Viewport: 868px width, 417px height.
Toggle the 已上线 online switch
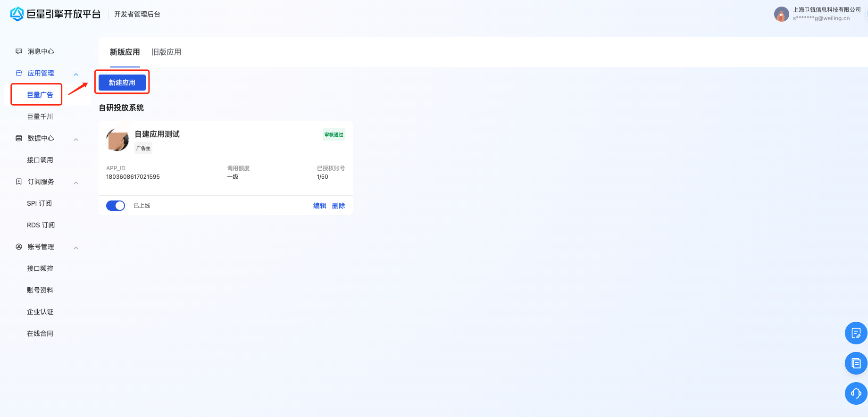pyautogui.click(x=116, y=206)
